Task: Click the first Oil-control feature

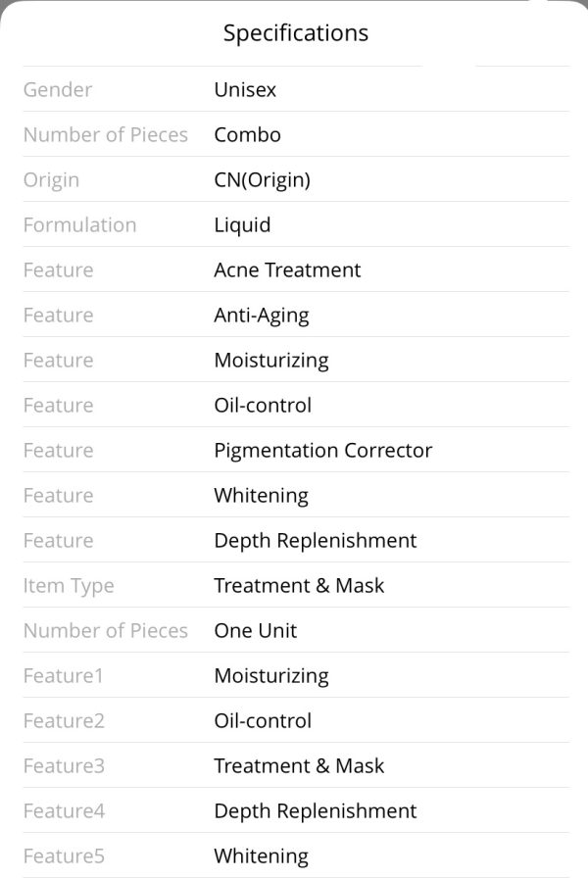Action: (x=263, y=406)
